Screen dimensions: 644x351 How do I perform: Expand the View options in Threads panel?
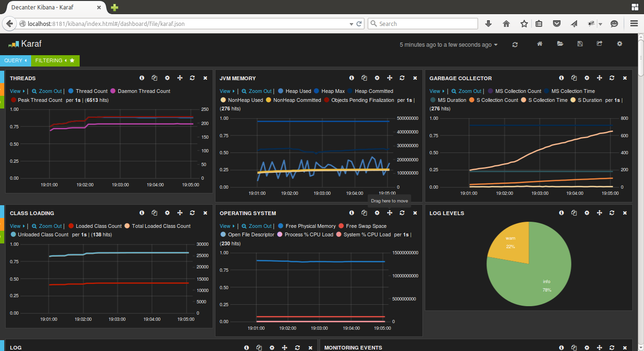coord(17,92)
